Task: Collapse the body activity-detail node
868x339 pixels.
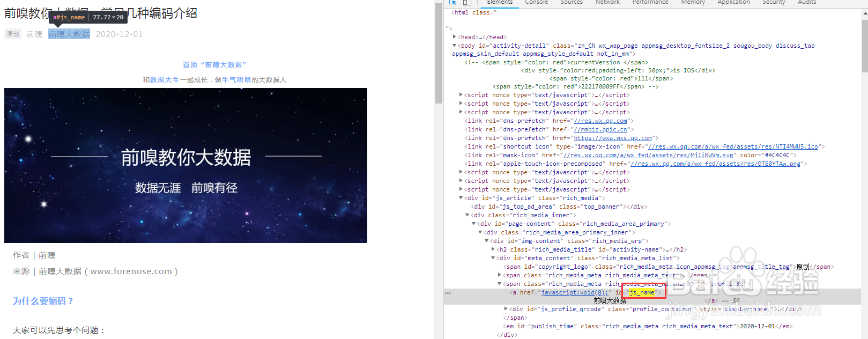Action: pos(454,46)
